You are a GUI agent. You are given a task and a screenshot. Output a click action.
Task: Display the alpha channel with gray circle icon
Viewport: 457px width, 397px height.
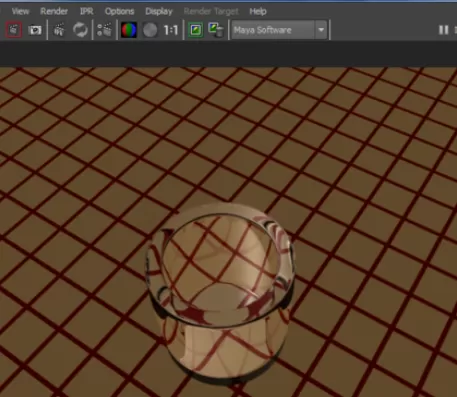pos(150,30)
